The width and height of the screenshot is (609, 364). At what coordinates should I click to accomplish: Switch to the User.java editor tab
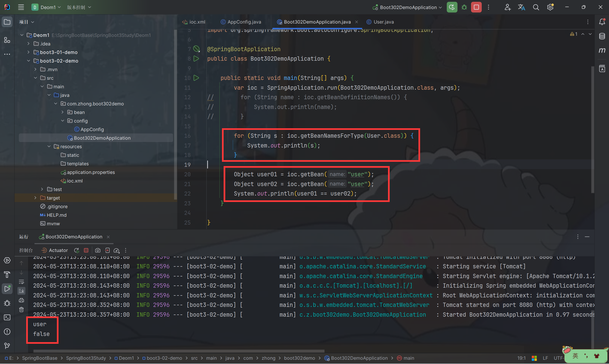383,22
